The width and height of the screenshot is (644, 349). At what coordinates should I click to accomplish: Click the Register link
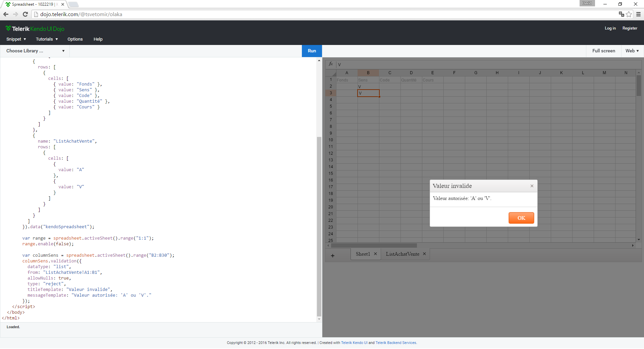(x=630, y=28)
